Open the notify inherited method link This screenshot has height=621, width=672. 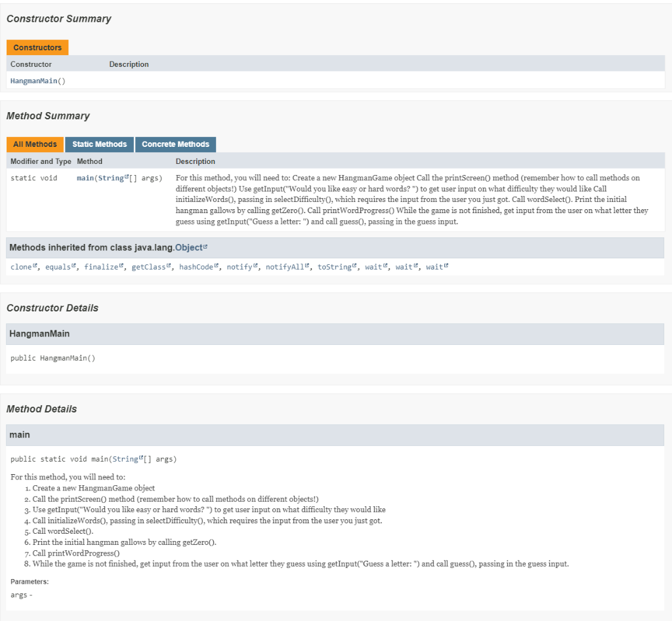coord(240,268)
